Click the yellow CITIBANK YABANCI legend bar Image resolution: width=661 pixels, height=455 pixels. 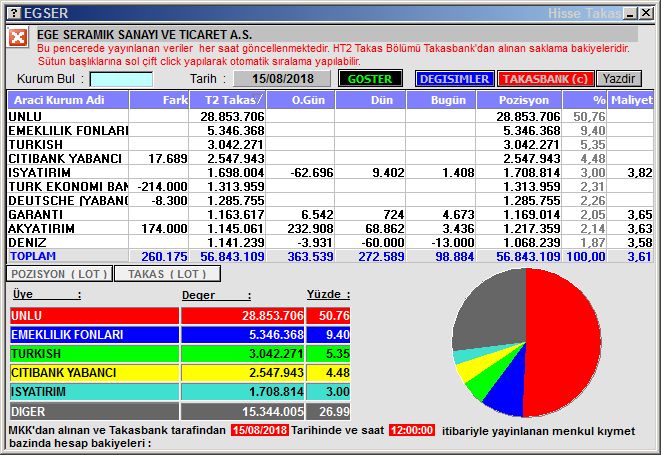pos(94,373)
